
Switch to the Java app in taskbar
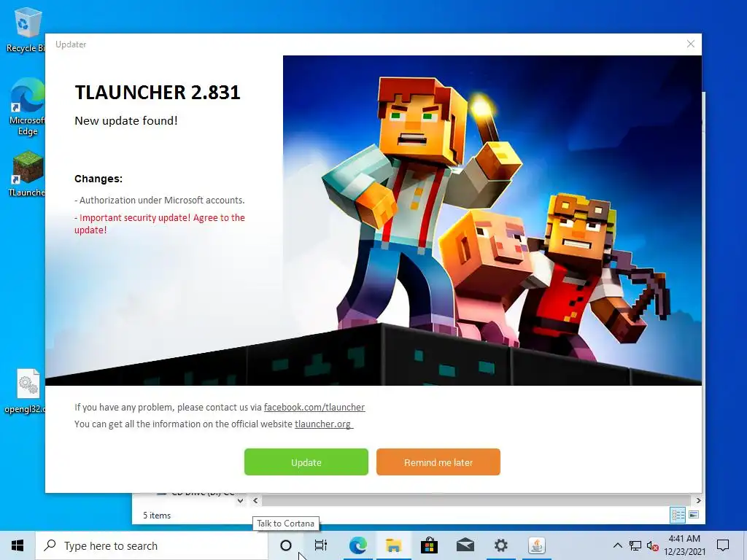coord(536,545)
